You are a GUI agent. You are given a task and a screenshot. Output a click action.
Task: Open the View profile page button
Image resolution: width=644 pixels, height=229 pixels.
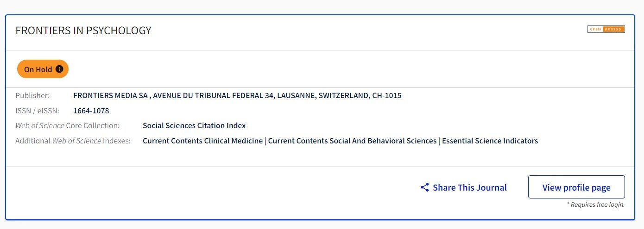(576, 187)
